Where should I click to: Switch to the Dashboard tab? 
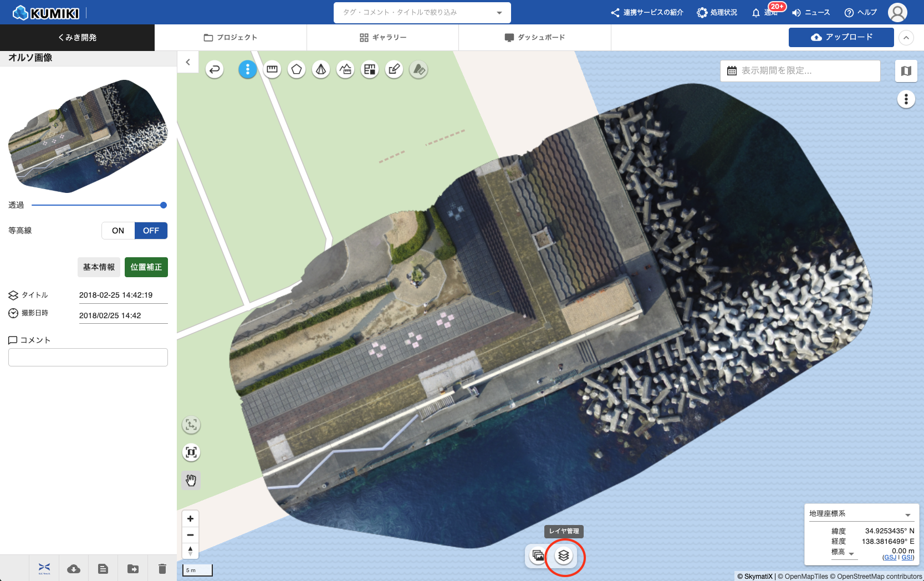point(535,37)
